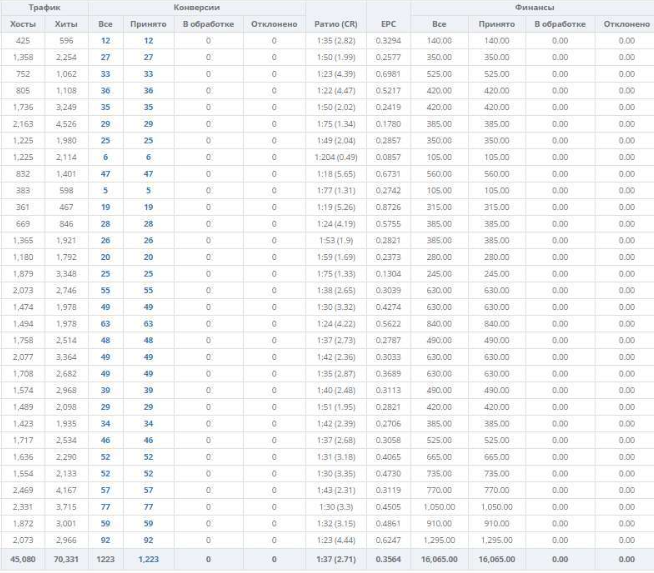Select hosts cell 2,469

23,490
